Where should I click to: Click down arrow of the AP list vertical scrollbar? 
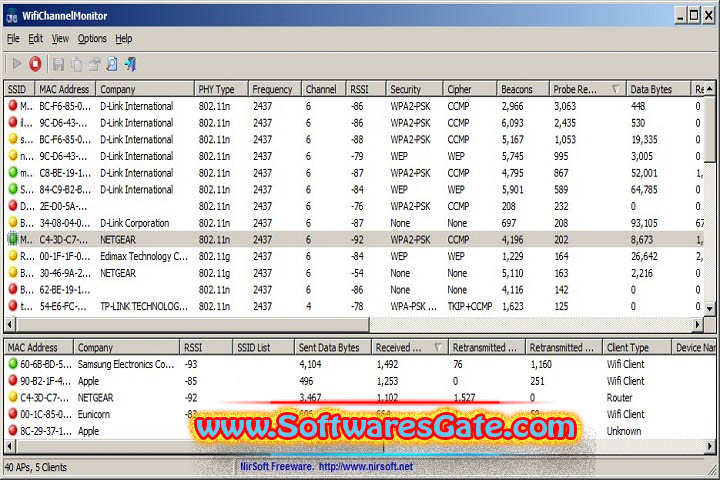coord(709,309)
